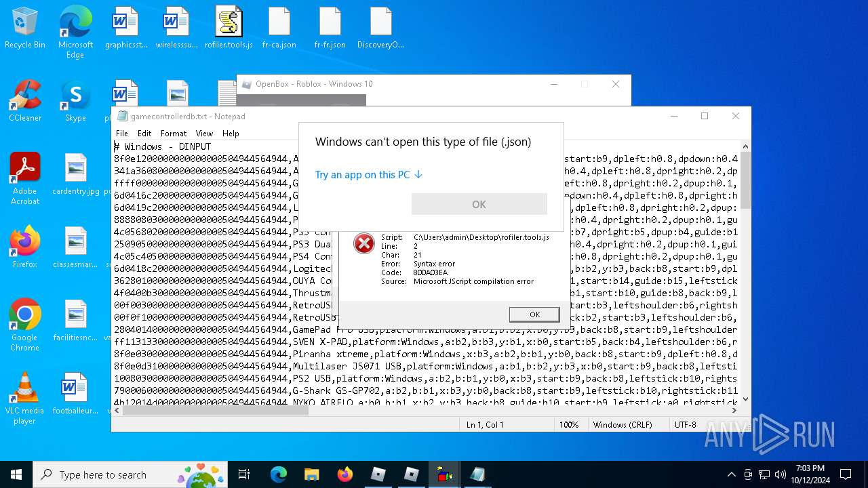The height and width of the screenshot is (488, 868).
Task: Open Notepad Format menu
Action: pos(174,134)
